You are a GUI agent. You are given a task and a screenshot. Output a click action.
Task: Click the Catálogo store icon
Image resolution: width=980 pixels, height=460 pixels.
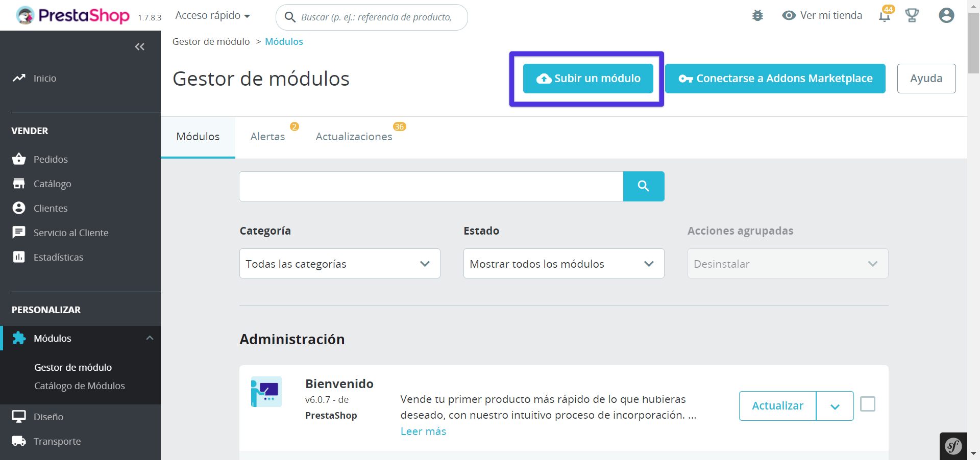19,183
